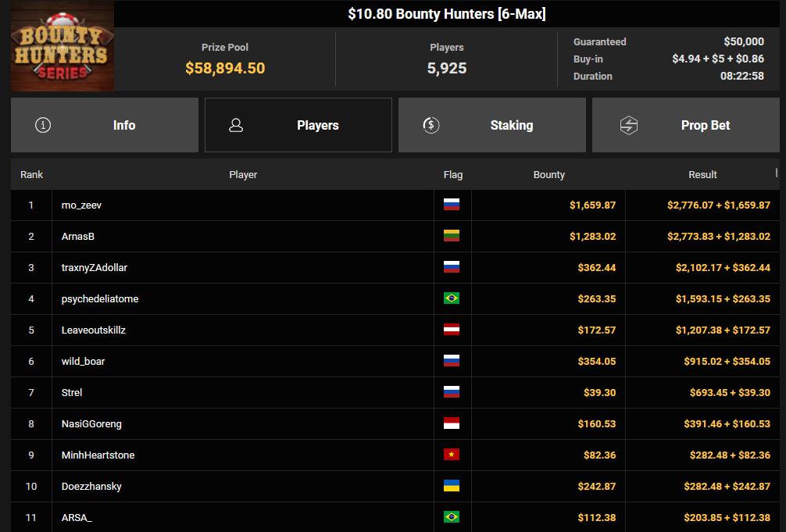
Task: Open the Prop Bet tab
Action: [x=686, y=125]
